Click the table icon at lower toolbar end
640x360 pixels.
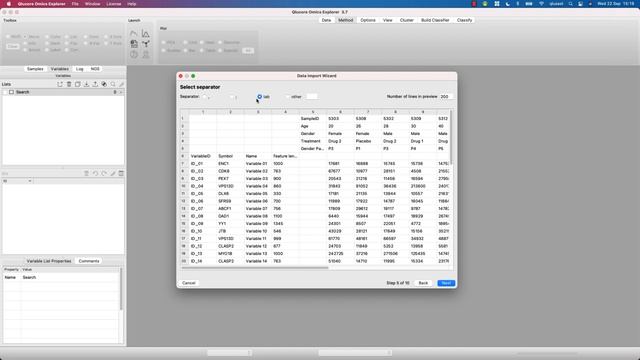click(x=121, y=173)
